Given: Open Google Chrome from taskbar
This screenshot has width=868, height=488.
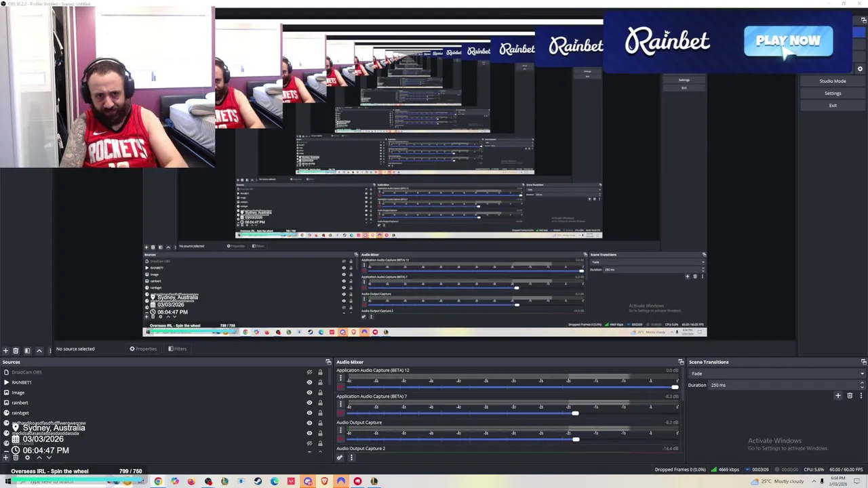Looking at the screenshot, I should click(158, 481).
